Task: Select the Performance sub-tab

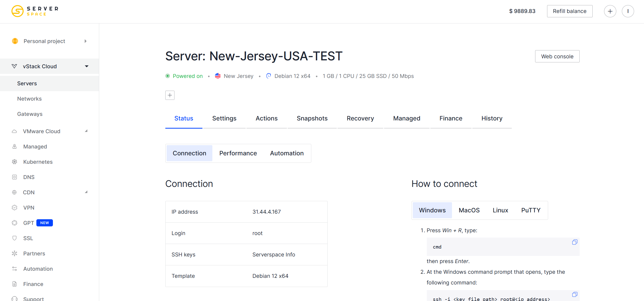Action: click(238, 153)
